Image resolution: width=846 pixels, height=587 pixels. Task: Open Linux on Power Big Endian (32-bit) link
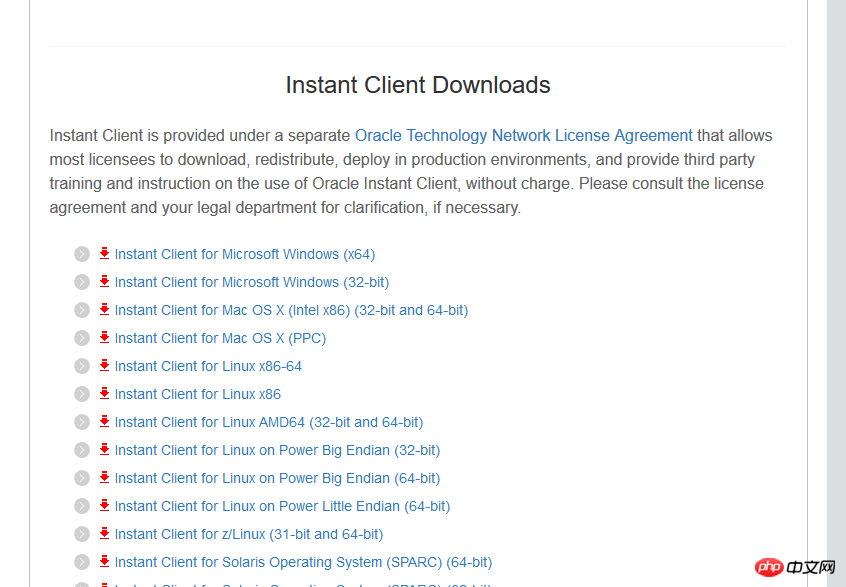pyautogui.click(x=277, y=451)
